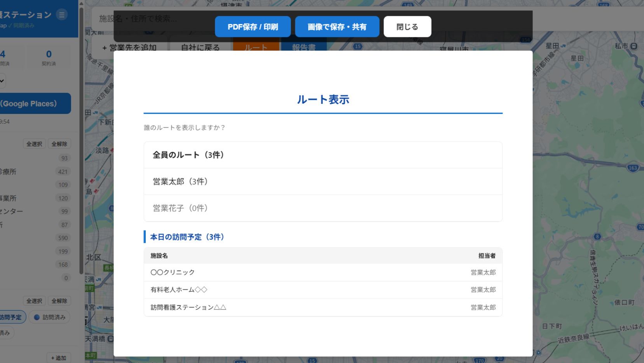
Task: Select the 訪問看護ステーション△△ row
Action: [x=323, y=307]
